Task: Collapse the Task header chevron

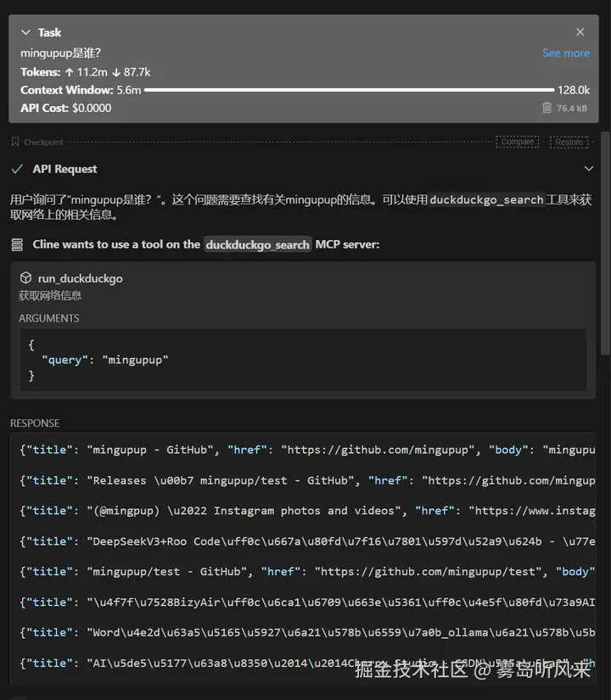Action: (26, 32)
